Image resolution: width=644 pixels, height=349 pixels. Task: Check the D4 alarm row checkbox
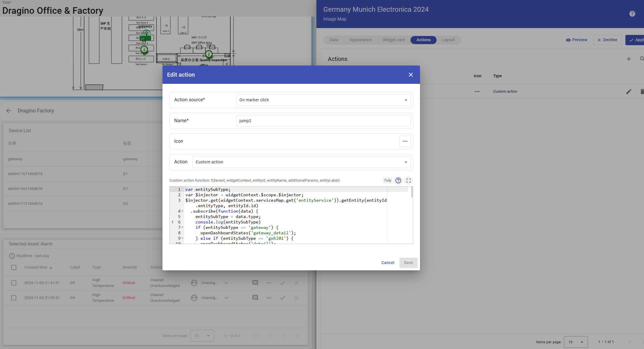click(x=14, y=298)
